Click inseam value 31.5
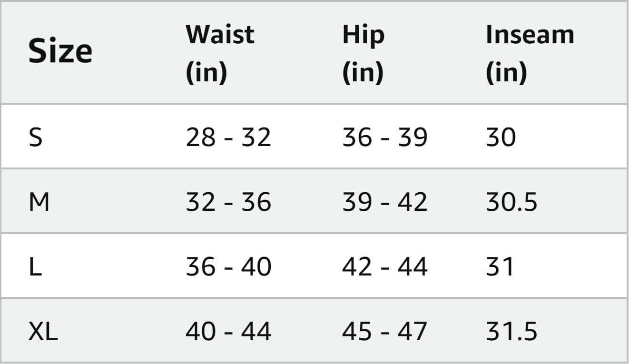The width and height of the screenshot is (629, 364). [511, 331]
